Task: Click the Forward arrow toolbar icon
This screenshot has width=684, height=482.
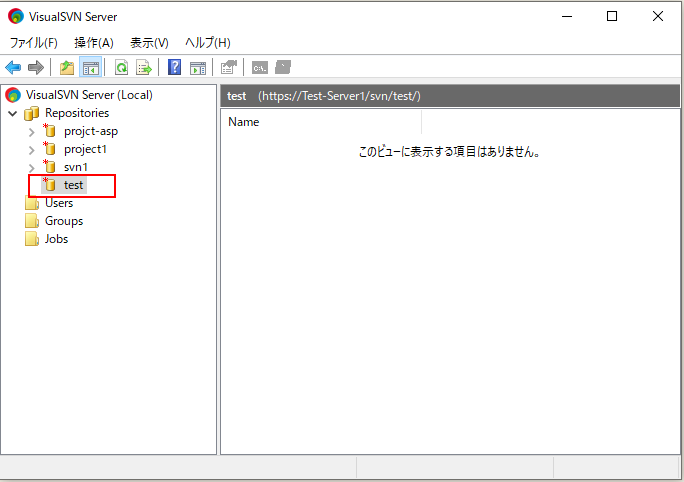Action: point(36,68)
